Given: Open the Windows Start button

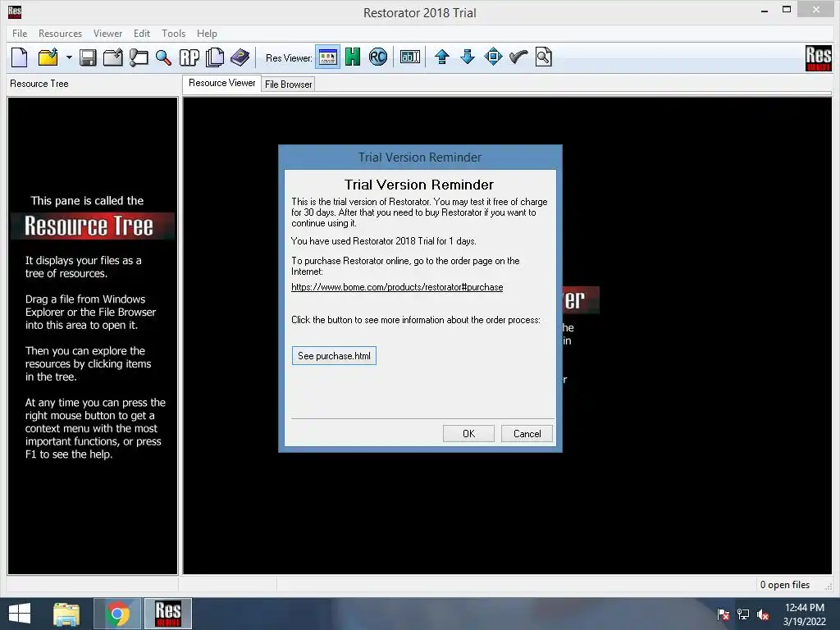Looking at the screenshot, I should [20, 614].
